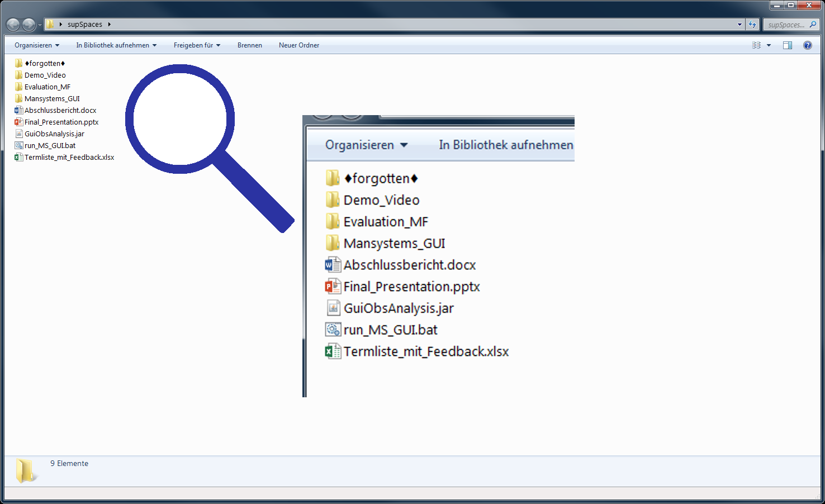This screenshot has width=825, height=504.
Task: Select the PowerPoint icon of Final_Presentation.pptx in the file list
Action: [18, 122]
